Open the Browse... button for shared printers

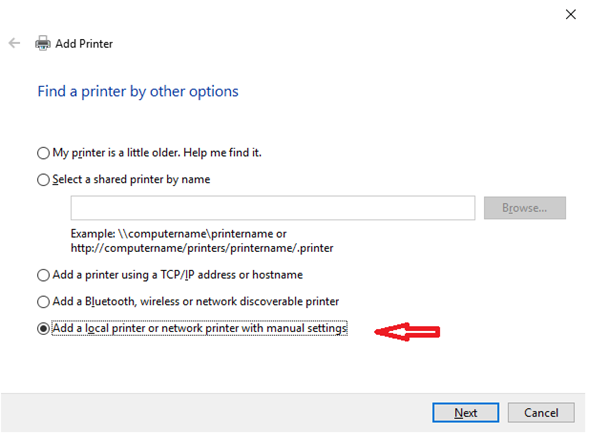[x=525, y=208]
